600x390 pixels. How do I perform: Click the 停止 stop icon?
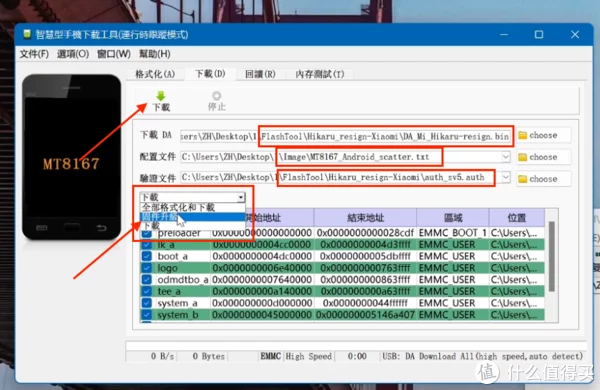pos(217,95)
